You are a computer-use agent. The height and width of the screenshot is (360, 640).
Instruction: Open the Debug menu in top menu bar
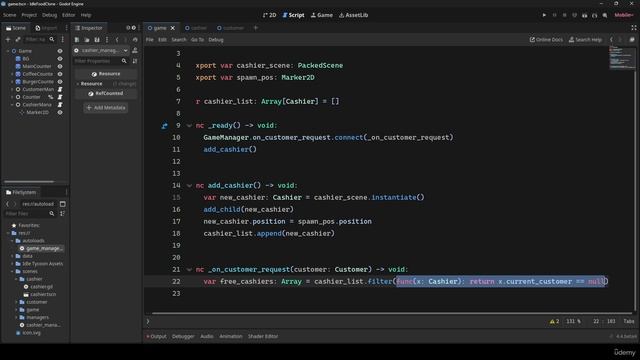tap(49, 15)
